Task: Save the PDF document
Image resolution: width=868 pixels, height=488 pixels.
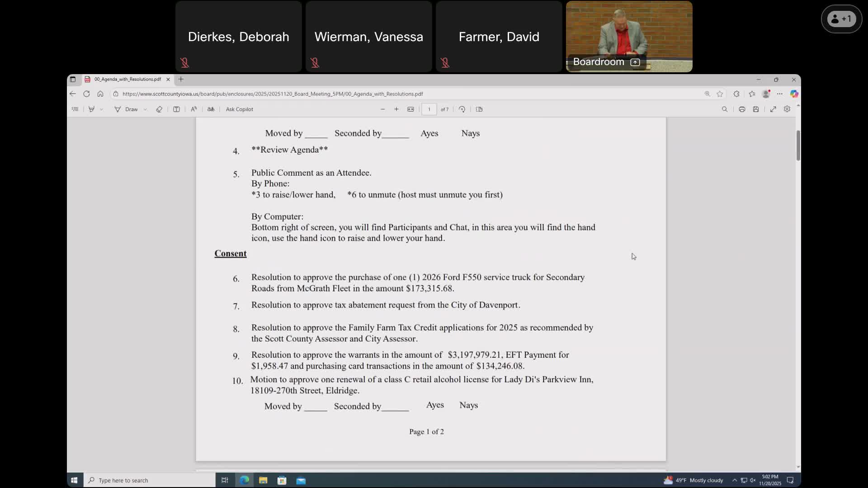Action: [756, 109]
